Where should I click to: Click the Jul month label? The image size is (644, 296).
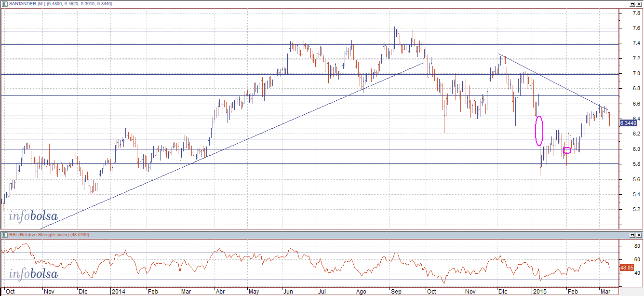[x=322, y=292]
